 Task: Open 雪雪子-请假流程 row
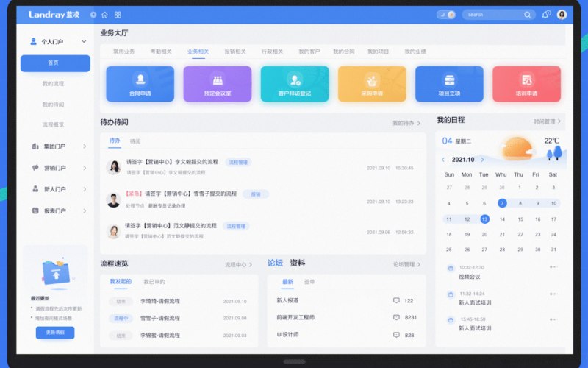(x=179, y=318)
